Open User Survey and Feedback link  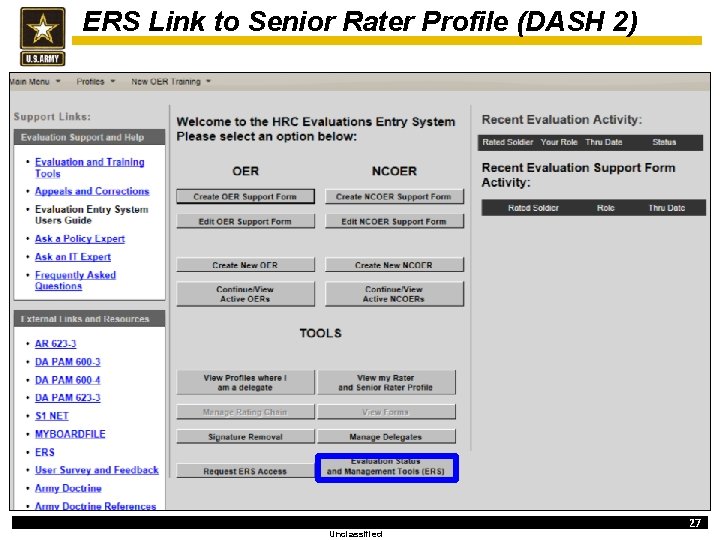(x=96, y=470)
